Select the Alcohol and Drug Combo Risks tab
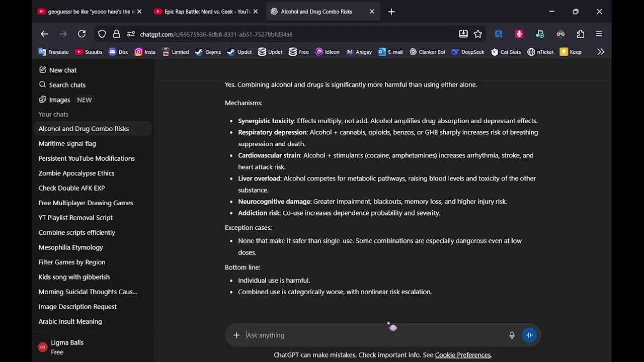Image resolution: width=644 pixels, height=362 pixels. (322, 12)
